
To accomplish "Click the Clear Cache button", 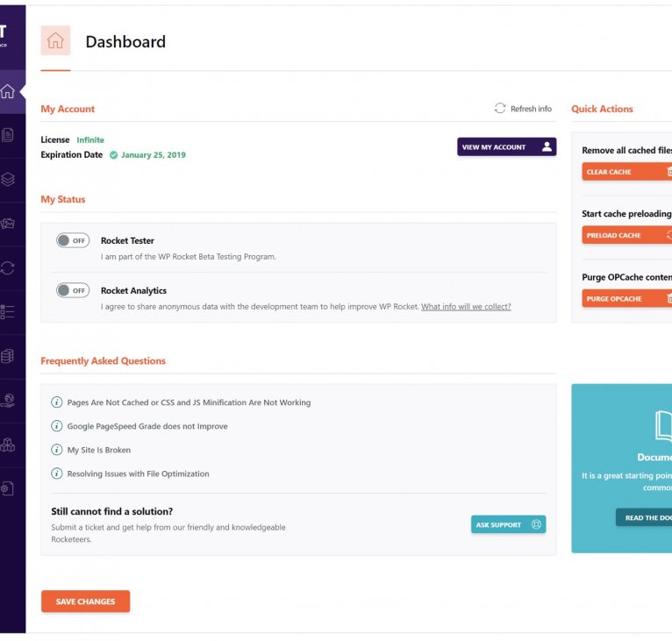I will pyautogui.click(x=626, y=172).
